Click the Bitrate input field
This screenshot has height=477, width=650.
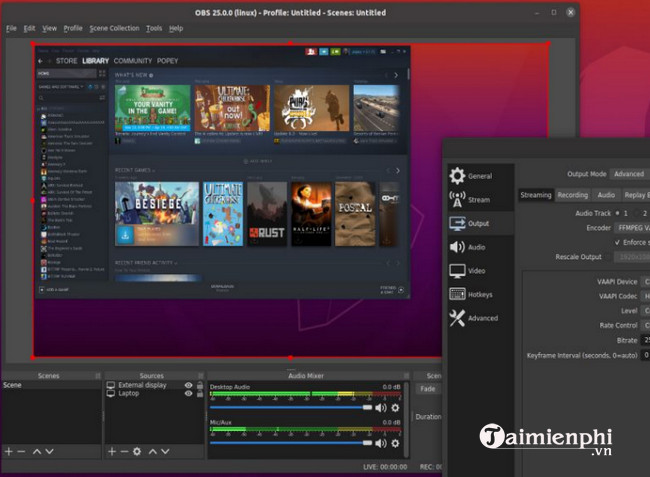pos(645,340)
